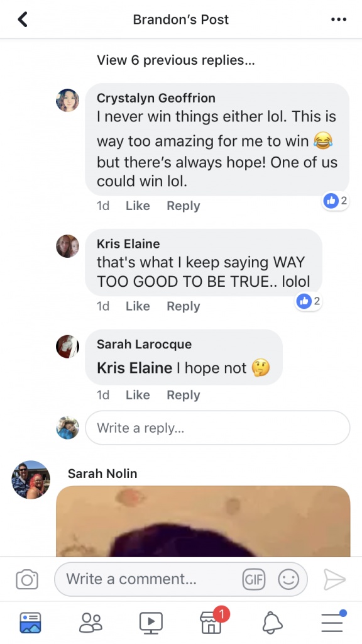
Task: Open Marketplace with the red notification badge
Action: tap(211, 621)
